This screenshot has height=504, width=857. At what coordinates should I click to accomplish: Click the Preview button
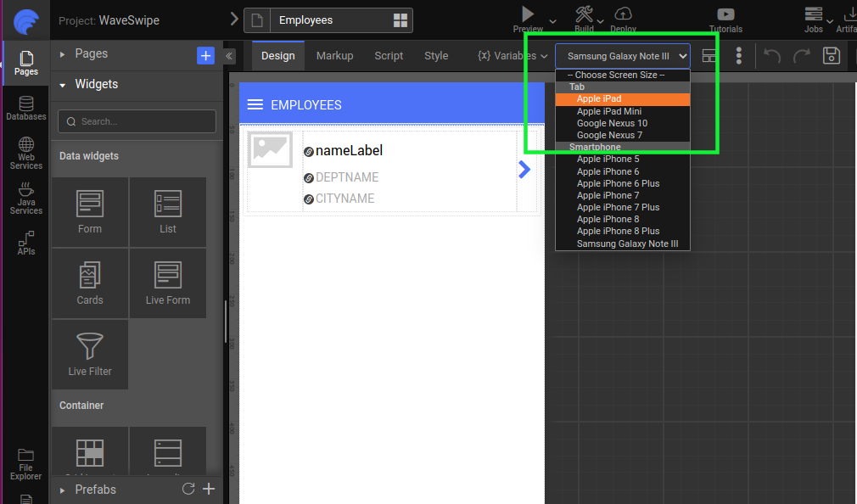click(x=527, y=15)
